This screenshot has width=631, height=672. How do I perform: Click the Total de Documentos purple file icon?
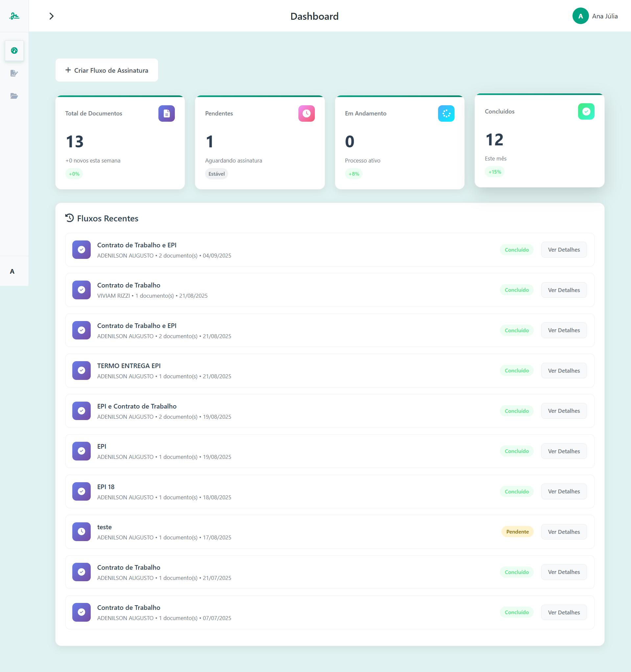167,113
